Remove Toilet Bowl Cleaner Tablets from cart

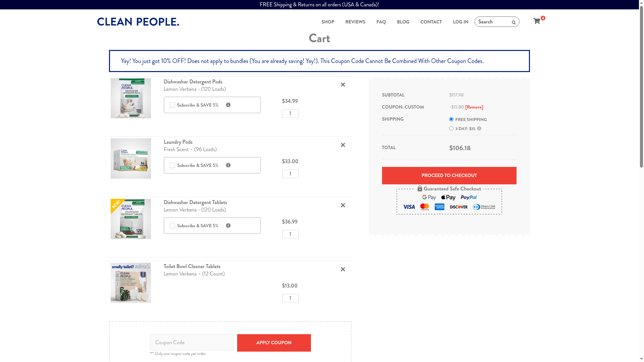point(343,269)
